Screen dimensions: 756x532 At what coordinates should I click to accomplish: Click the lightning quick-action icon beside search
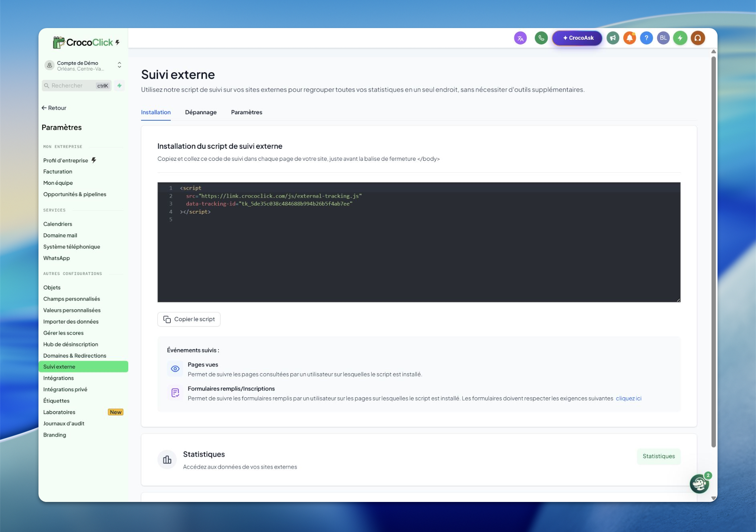click(119, 85)
